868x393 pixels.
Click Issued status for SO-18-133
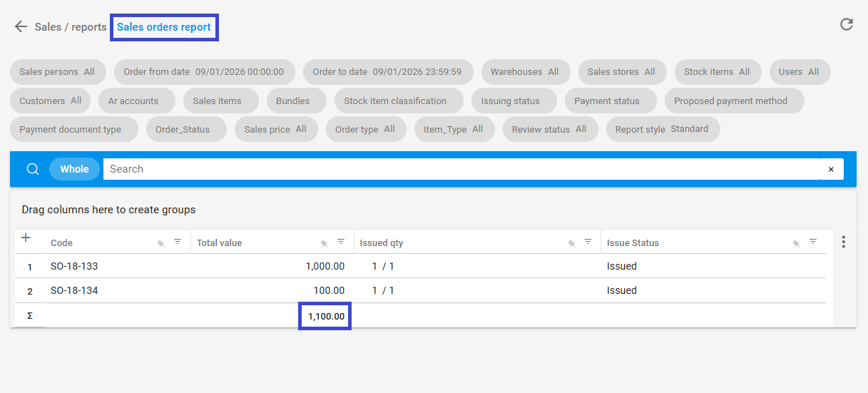622,266
